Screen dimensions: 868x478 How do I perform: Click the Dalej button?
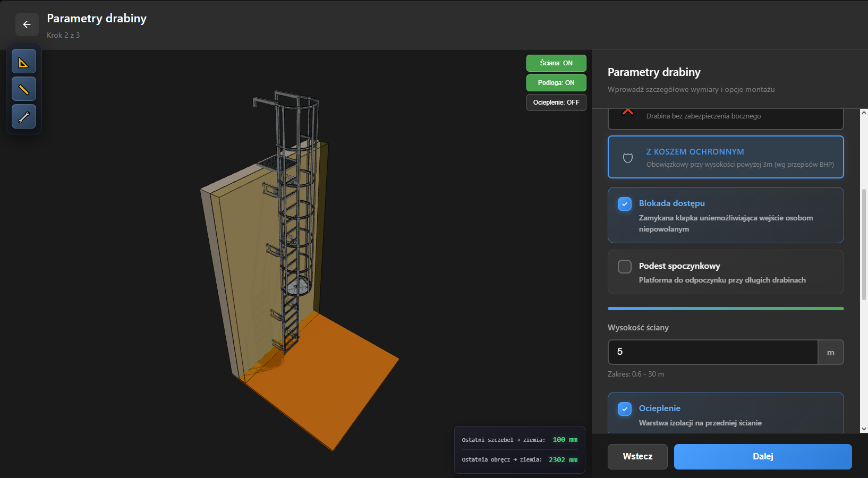pyautogui.click(x=763, y=457)
